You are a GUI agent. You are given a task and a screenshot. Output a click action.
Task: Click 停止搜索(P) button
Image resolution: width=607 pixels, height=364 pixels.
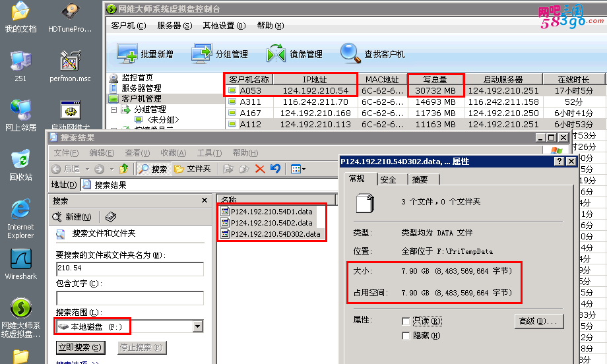[142, 348]
